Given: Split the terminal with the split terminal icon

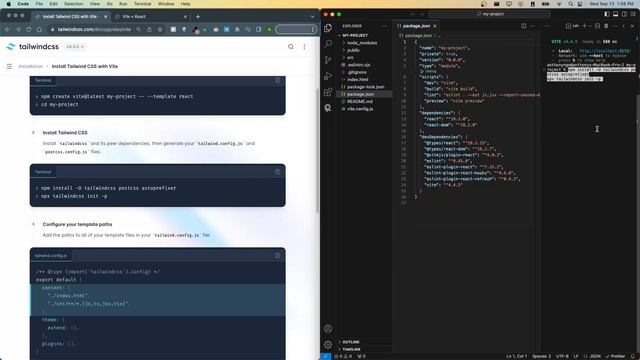Looking at the screenshot, I should tap(597, 26).
